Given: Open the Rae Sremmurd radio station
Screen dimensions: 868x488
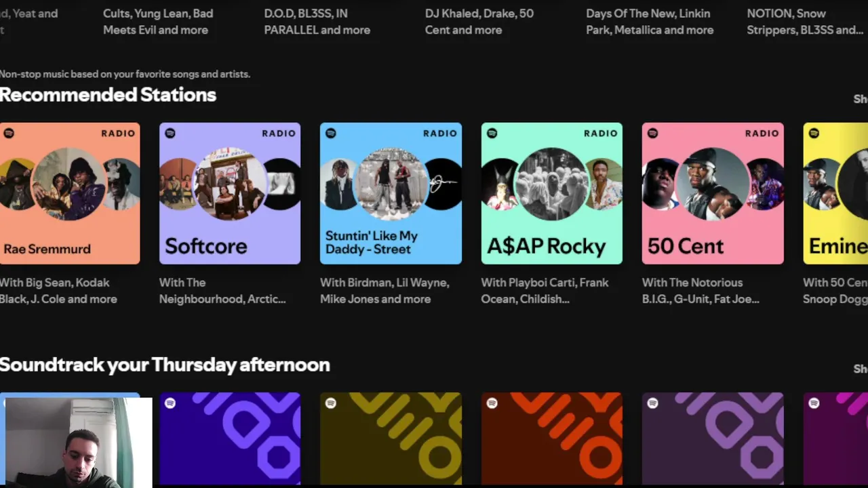Looking at the screenshot, I should tap(70, 193).
